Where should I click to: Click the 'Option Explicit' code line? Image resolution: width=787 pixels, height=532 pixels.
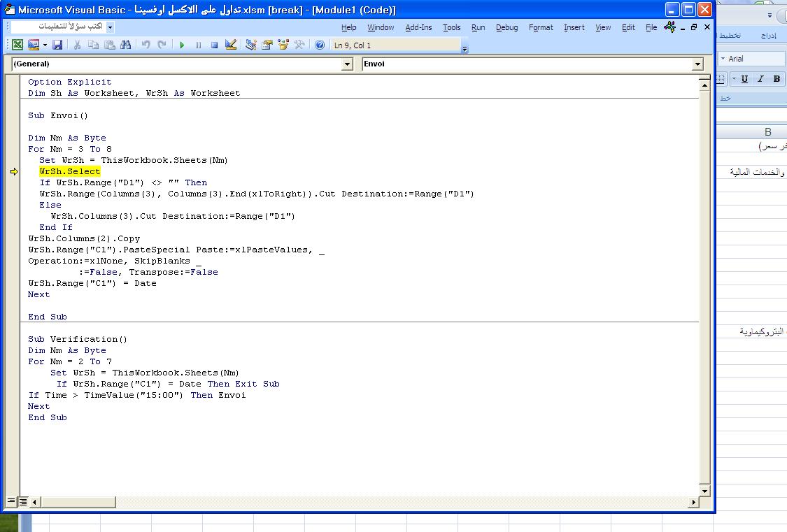click(x=70, y=82)
